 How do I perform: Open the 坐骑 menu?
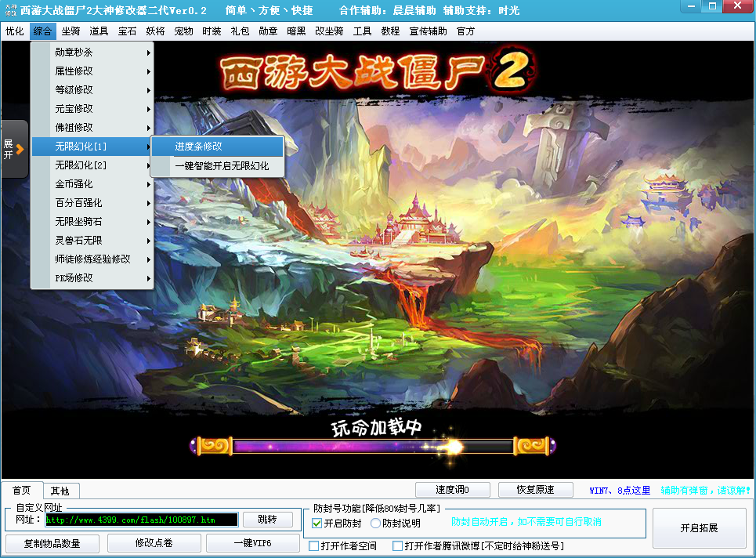[x=71, y=31]
